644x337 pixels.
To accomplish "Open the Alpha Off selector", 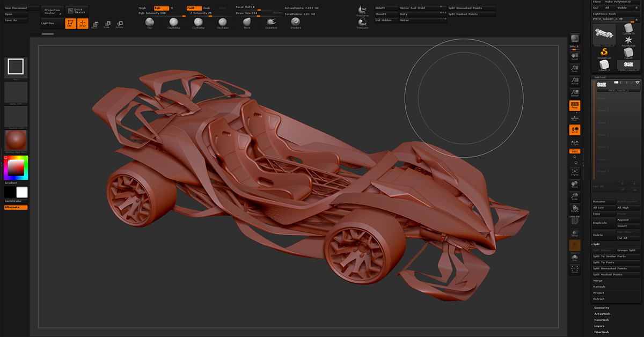I will [x=16, y=92].
